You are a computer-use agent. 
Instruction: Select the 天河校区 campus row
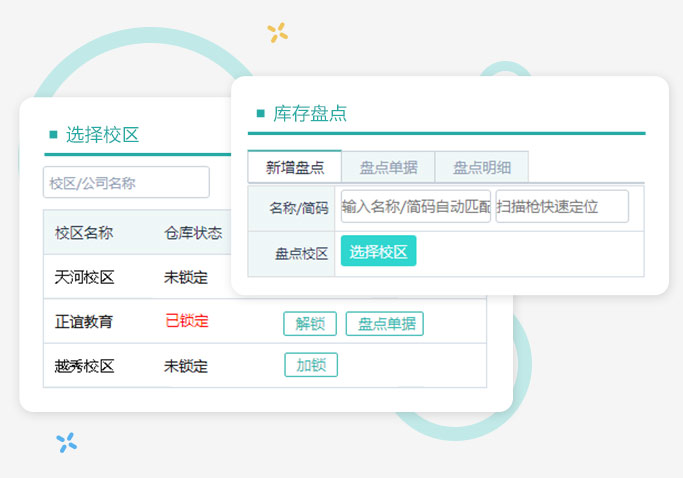[84, 277]
